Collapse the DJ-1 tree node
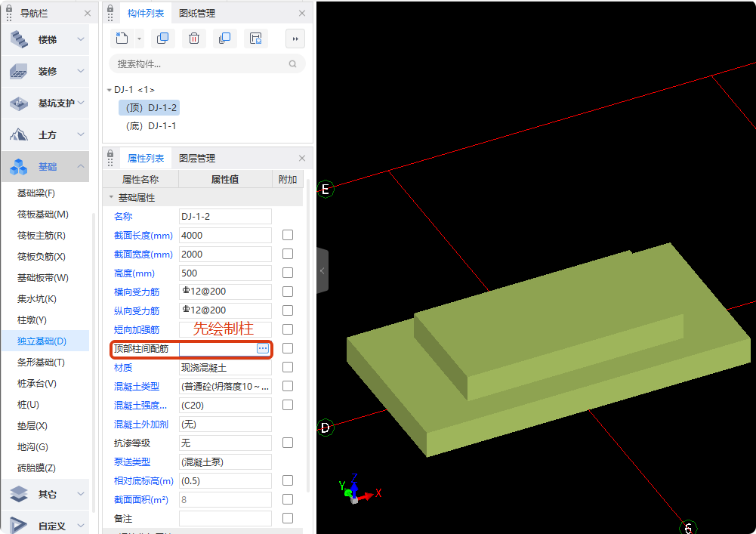 (110, 90)
